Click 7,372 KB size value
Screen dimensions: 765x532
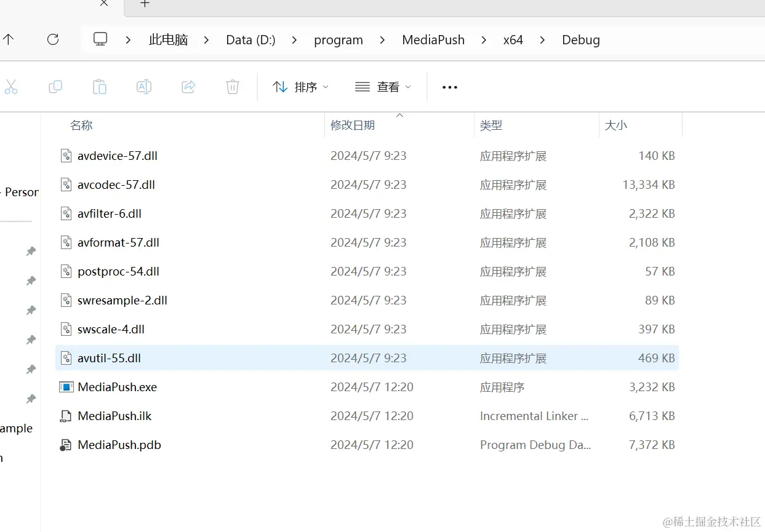coord(652,445)
